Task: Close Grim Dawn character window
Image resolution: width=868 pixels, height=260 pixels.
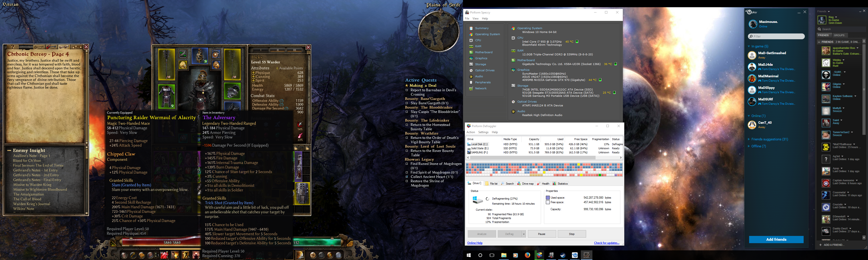Action: pos(308,47)
